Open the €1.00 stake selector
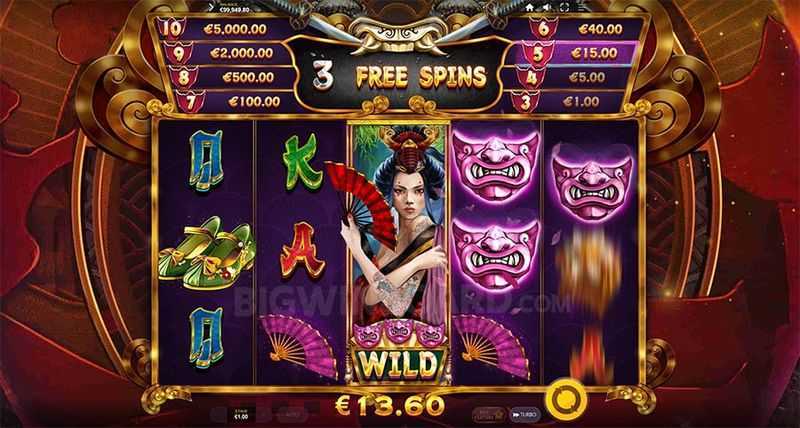800x428 pixels. point(240,414)
